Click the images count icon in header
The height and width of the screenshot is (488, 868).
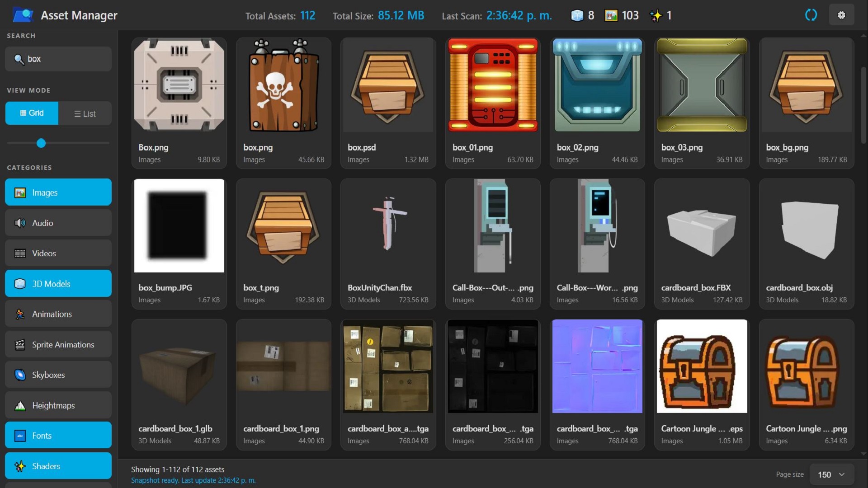pyautogui.click(x=611, y=15)
